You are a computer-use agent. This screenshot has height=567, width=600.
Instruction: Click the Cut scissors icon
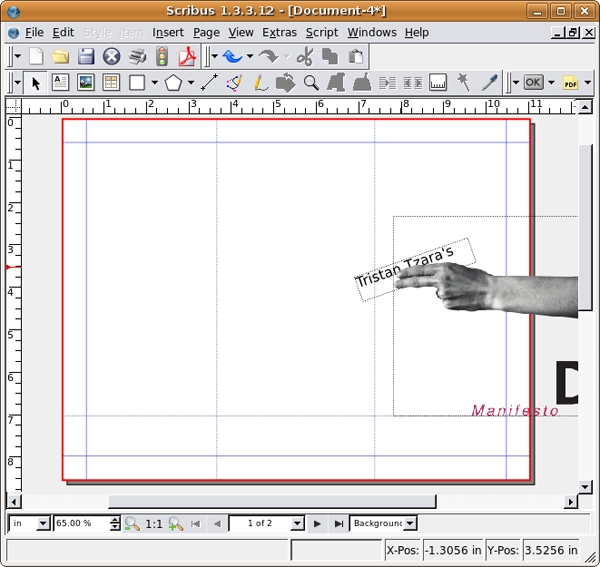click(x=304, y=57)
